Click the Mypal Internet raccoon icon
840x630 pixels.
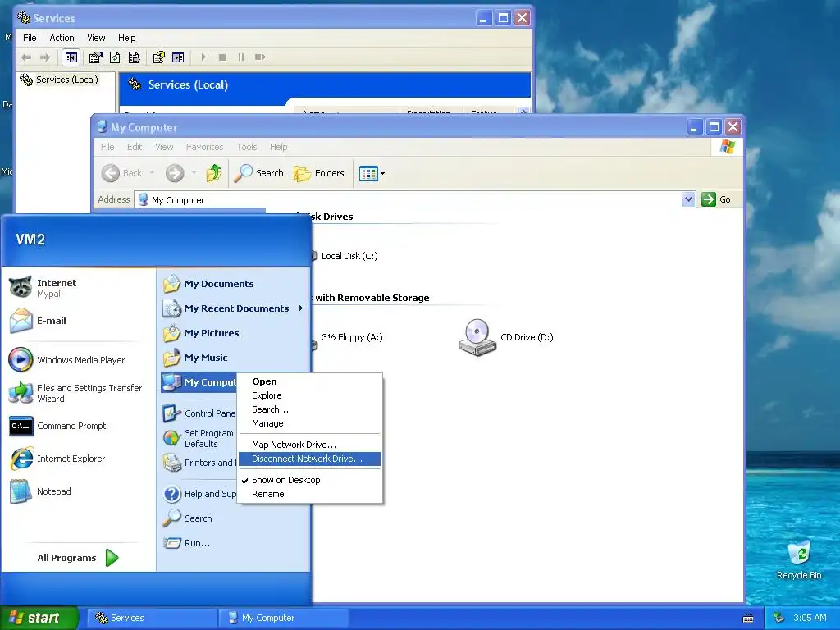pos(21,287)
